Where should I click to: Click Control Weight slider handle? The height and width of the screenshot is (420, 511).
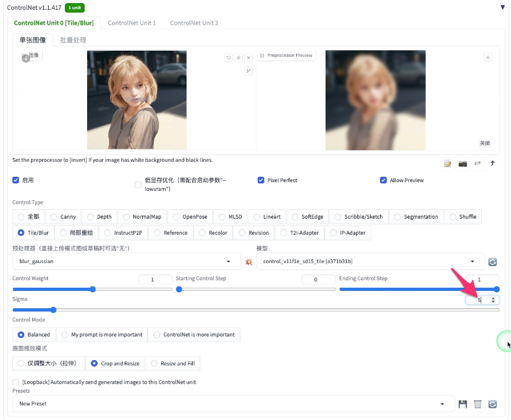tap(93, 289)
